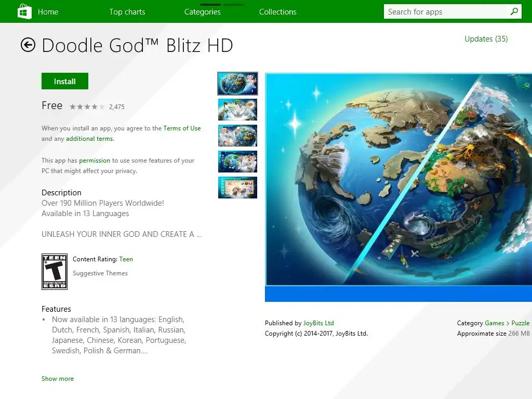Image resolution: width=532 pixels, height=399 pixels.
Task: Click the Description heading
Action: pyautogui.click(x=61, y=192)
